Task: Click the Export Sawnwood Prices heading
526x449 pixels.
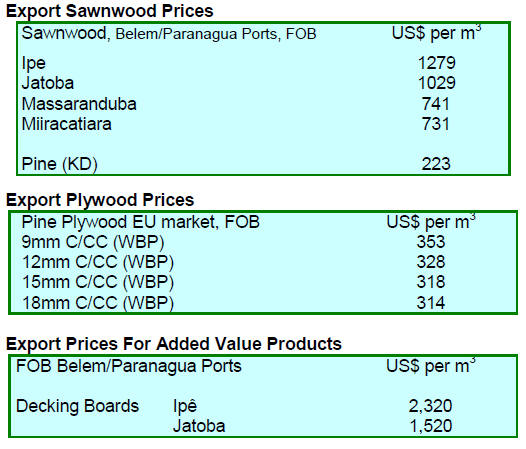Action: (110, 11)
